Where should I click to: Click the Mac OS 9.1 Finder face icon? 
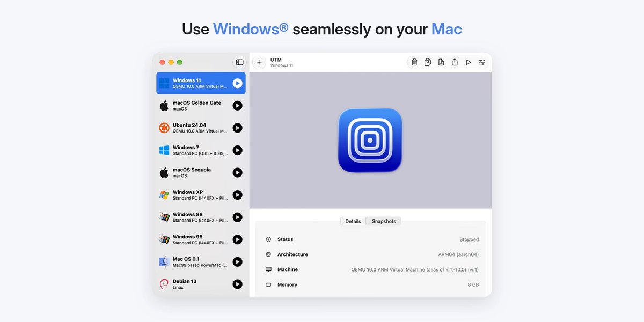coord(164,262)
